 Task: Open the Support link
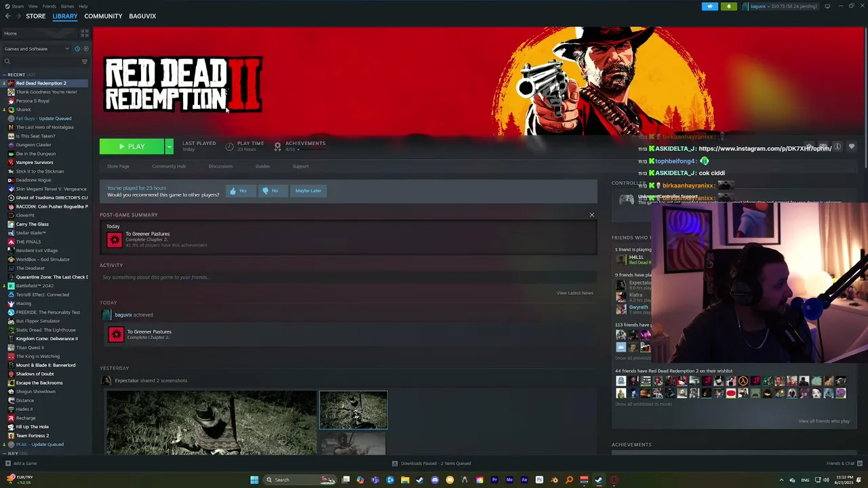(300, 166)
